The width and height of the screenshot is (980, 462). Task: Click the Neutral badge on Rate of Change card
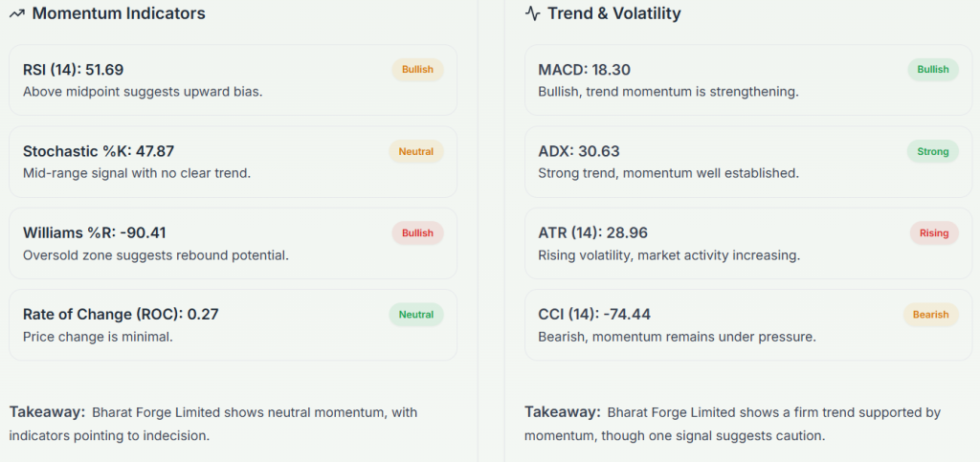point(415,315)
